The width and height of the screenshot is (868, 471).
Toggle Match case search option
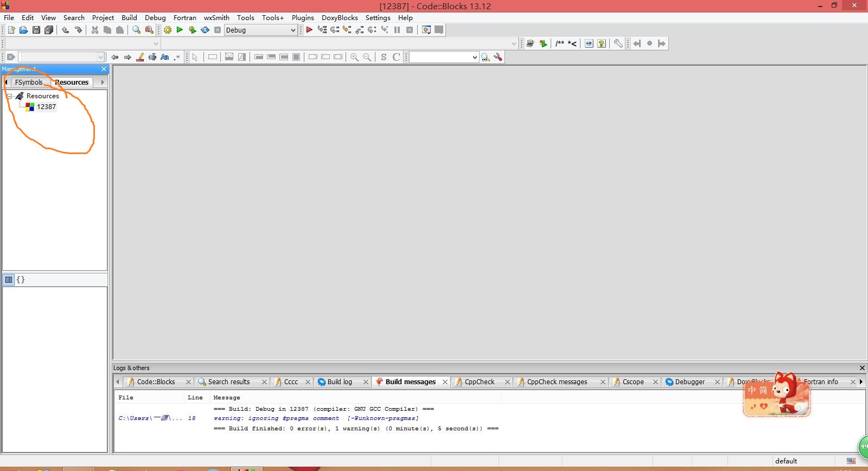tap(165, 57)
